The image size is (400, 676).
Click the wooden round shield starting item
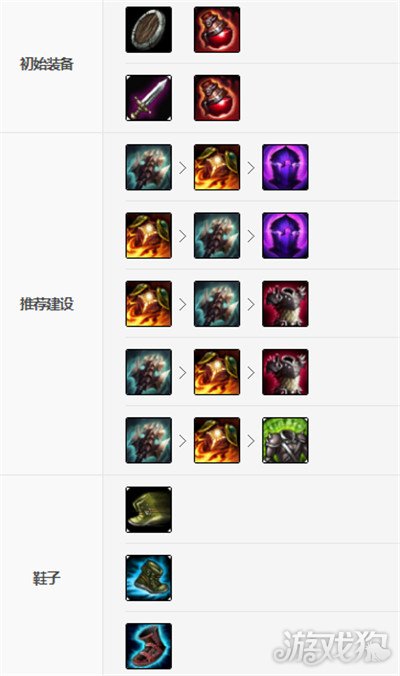pos(148,30)
